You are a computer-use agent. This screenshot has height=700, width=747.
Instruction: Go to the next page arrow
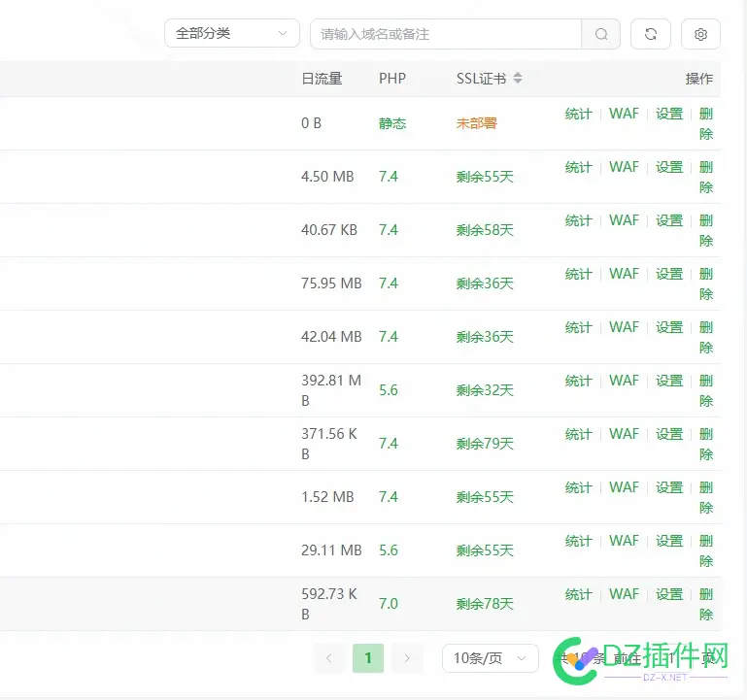[x=407, y=658]
